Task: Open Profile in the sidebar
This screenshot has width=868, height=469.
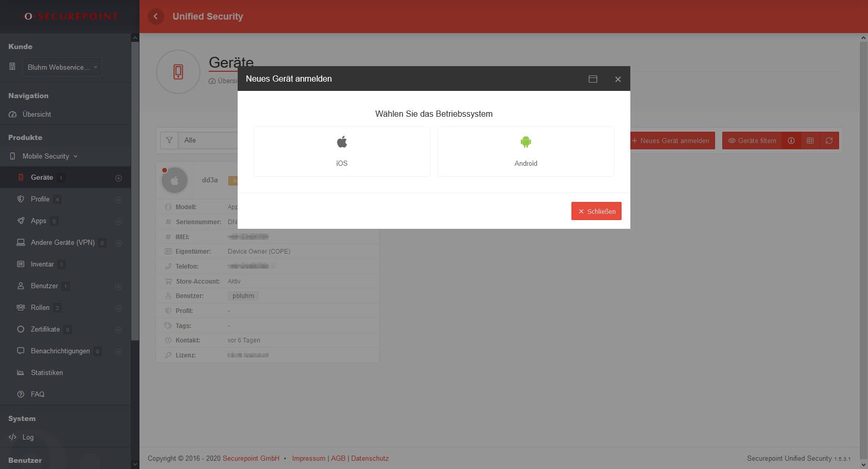Action: 40,199
